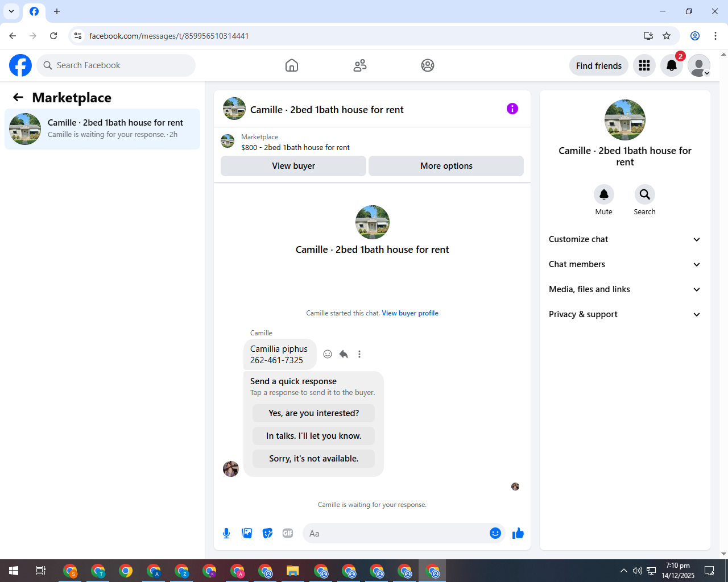The image size is (728, 582).
Task: Open the tab search dropdown arrow
Action: [x=11, y=11]
